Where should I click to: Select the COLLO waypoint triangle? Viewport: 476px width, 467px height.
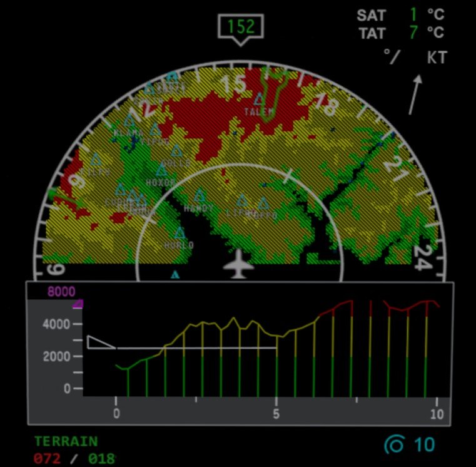[x=176, y=150]
